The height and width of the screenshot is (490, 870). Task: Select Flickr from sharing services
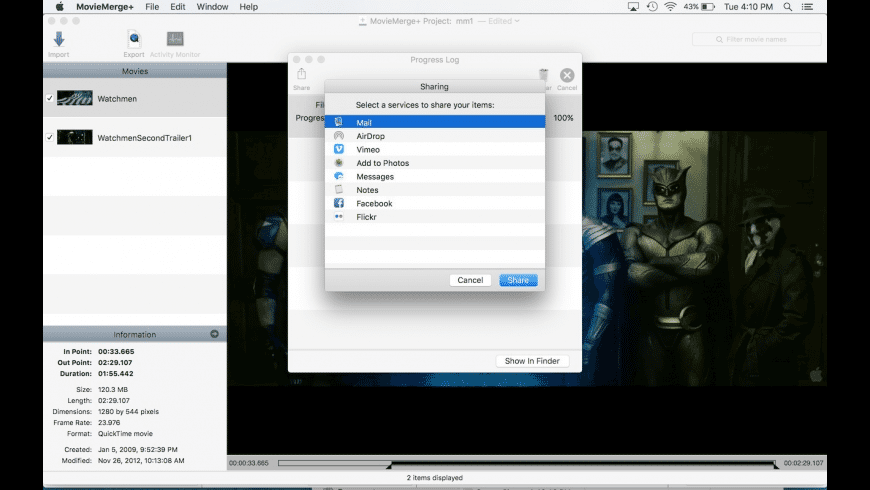click(x=367, y=216)
